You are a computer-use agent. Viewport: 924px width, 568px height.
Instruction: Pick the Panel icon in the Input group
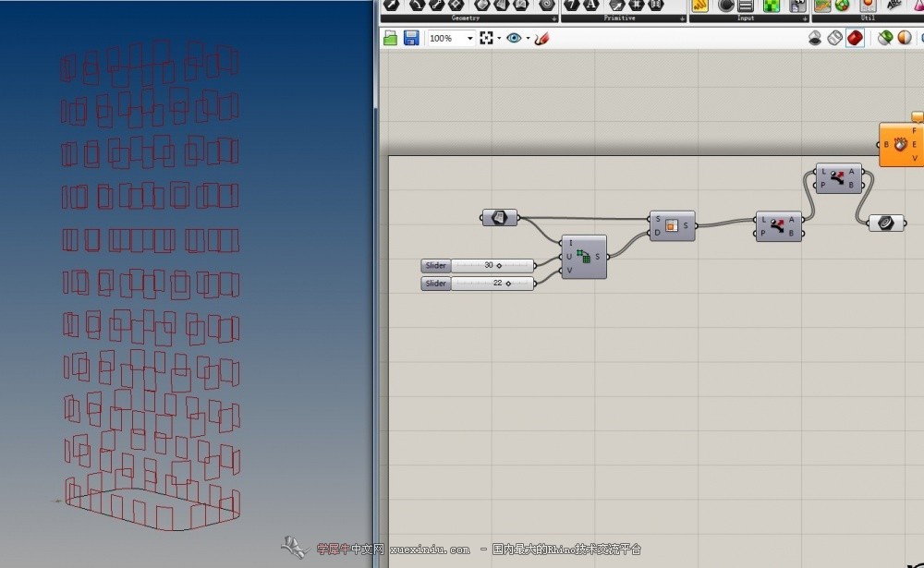pos(746,6)
